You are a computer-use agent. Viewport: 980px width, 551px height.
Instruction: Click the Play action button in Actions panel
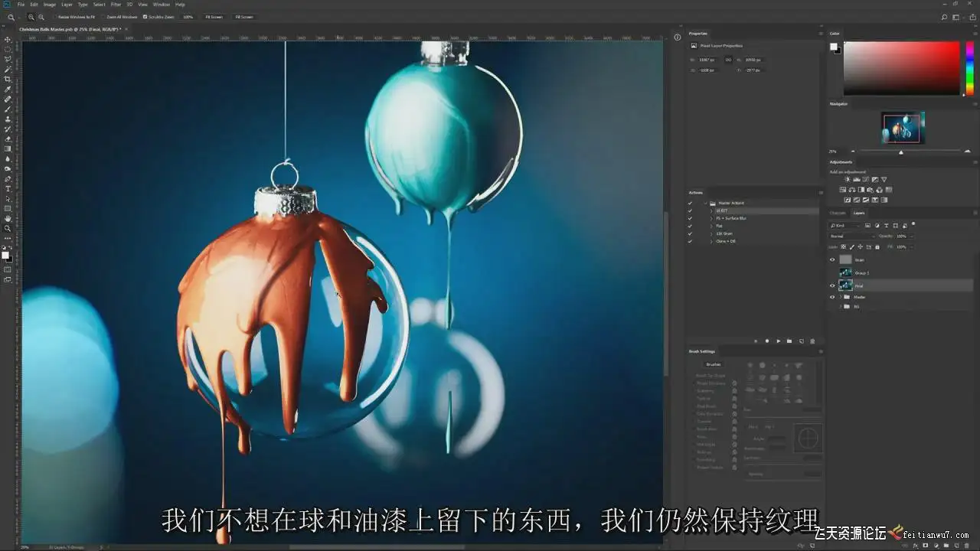[x=779, y=341]
